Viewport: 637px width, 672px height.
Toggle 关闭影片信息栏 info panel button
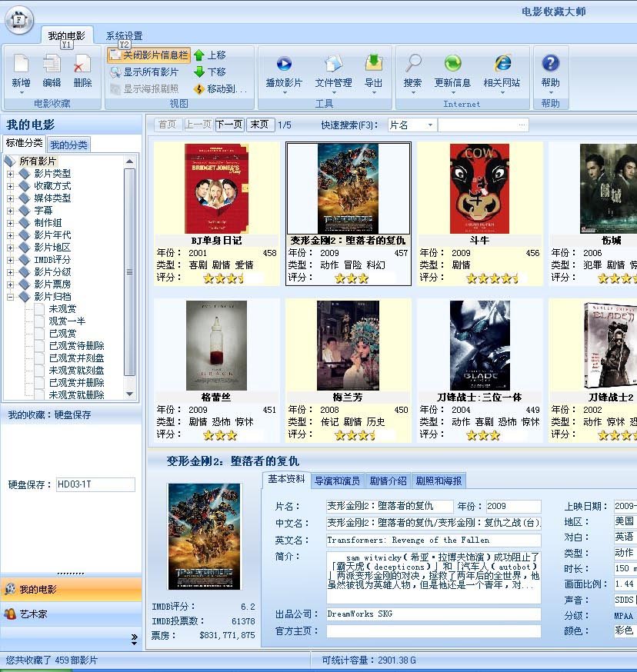tap(148, 55)
